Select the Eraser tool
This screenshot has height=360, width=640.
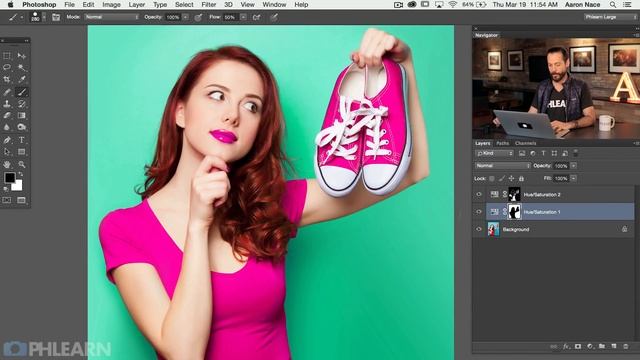tap(7, 116)
